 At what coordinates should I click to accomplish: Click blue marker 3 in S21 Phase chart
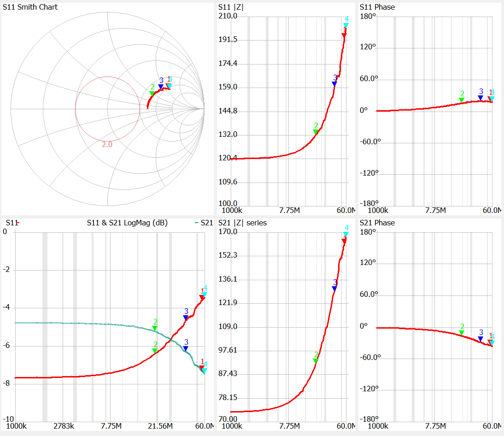pyautogui.click(x=481, y=339)
